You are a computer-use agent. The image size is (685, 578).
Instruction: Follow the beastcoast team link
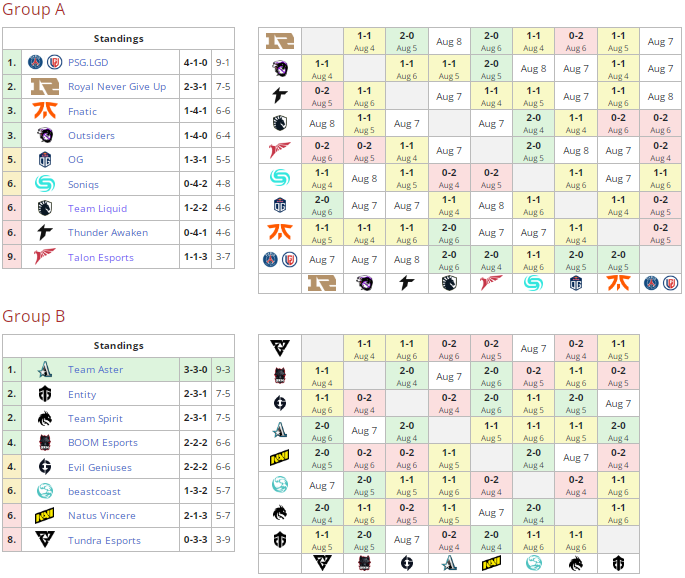point(96,492)
